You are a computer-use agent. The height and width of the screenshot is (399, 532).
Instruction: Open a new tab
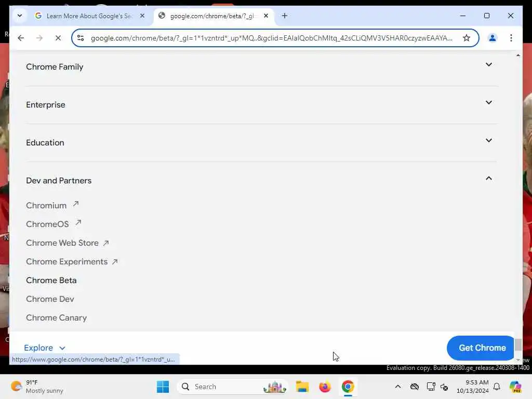click(x=284, y=16)
